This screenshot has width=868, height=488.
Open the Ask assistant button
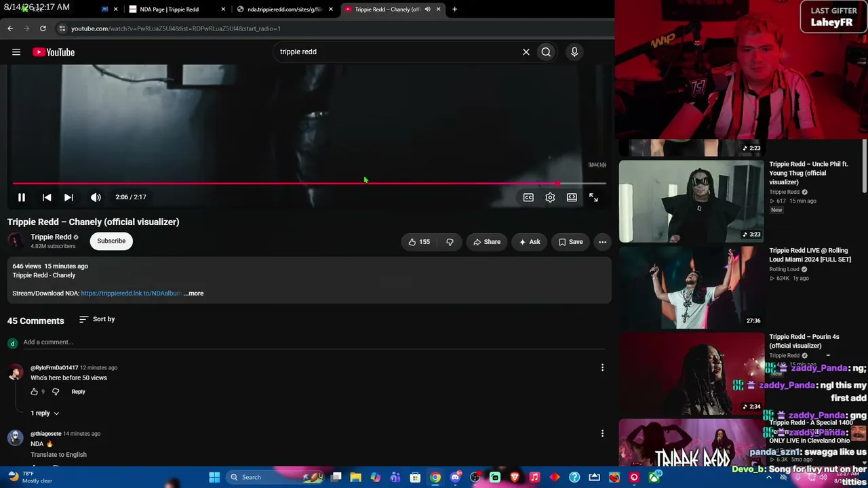pos(530,242)
